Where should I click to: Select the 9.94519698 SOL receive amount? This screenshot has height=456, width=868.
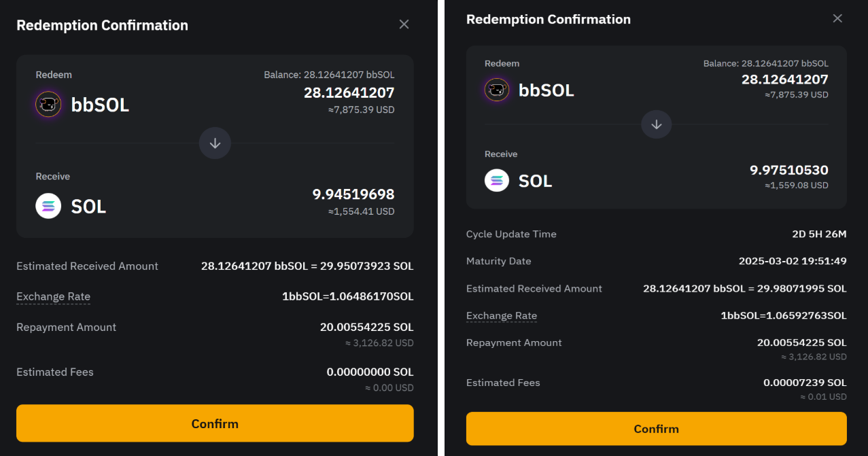coord(353,194)
